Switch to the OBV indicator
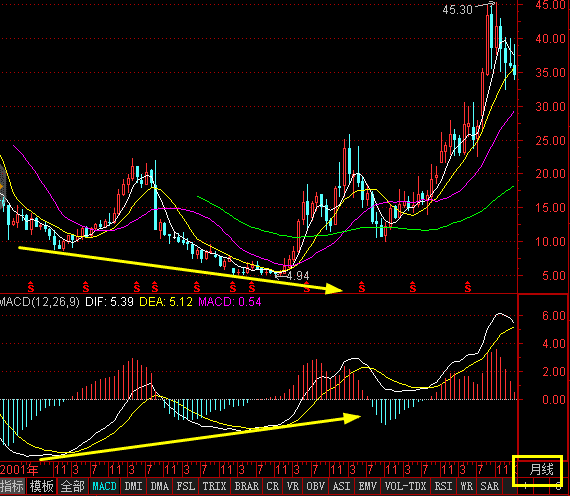 [x=316, y=487]
